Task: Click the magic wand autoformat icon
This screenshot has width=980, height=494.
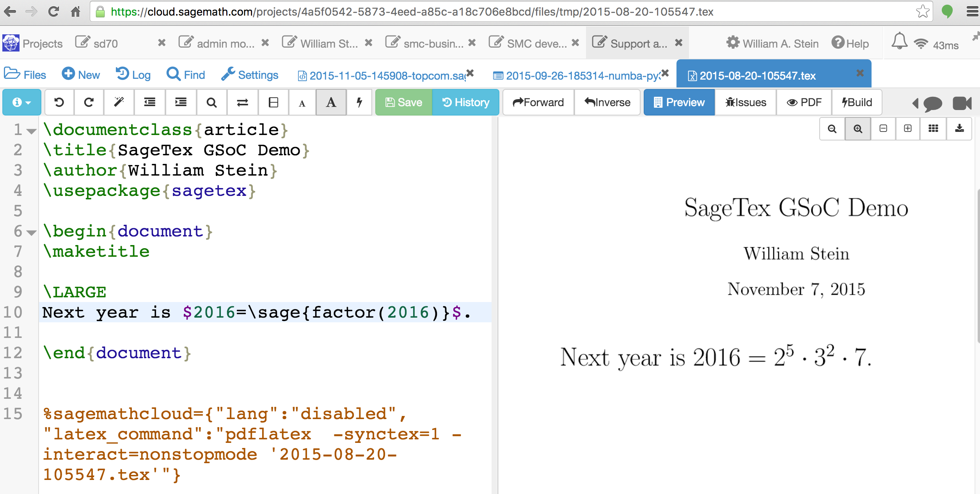Action: coord(119,102)
